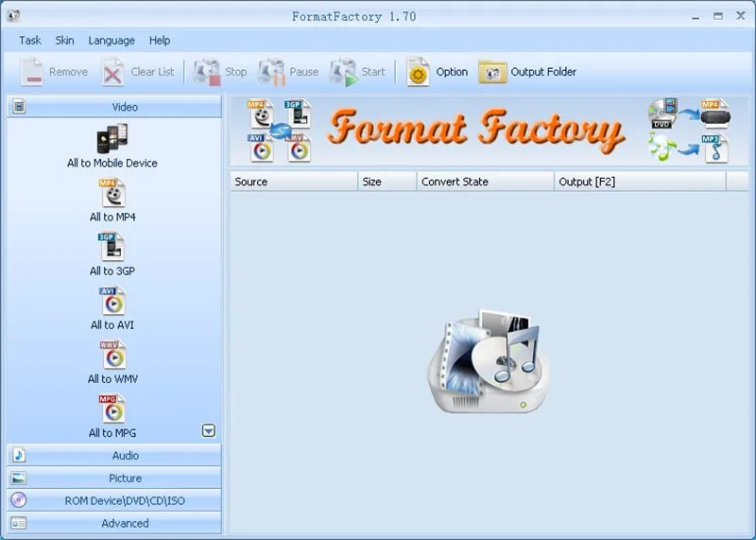Open the Task menu
Viewport: 756px width, 540px height.
pyautogui.click(x=30, y=41)
